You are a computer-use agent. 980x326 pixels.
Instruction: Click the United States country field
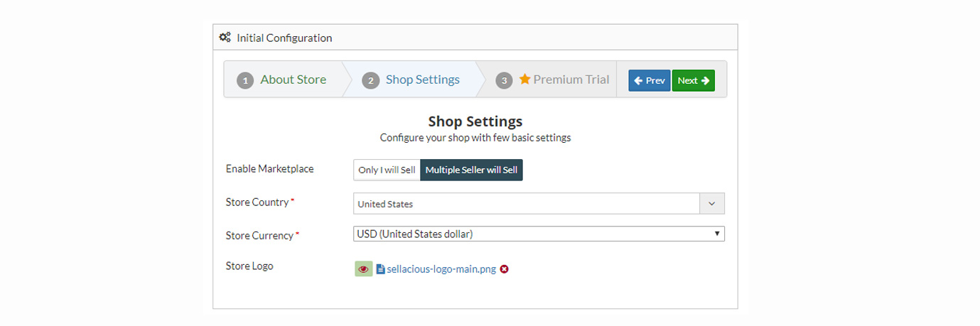click(x=526, y=204)
